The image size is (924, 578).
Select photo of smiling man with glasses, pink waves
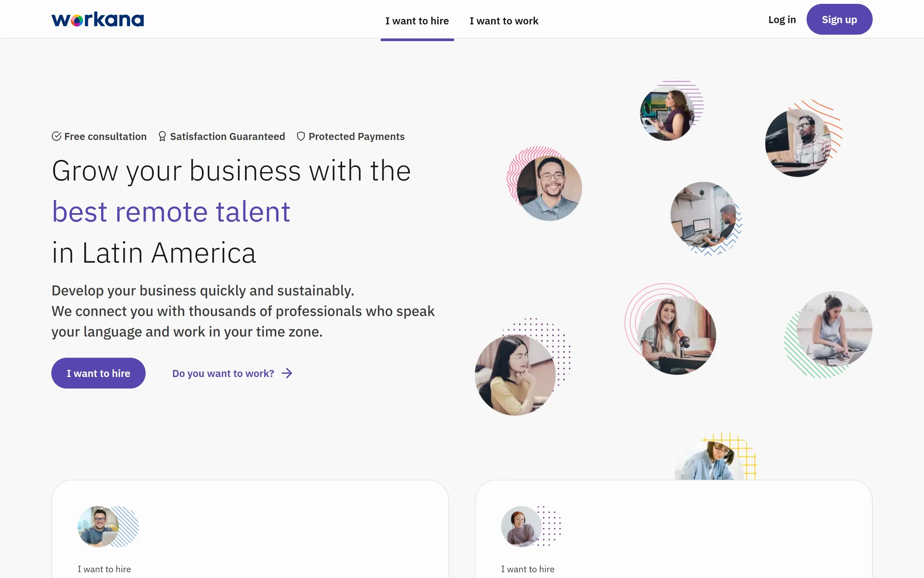click(x=549, y=188)
